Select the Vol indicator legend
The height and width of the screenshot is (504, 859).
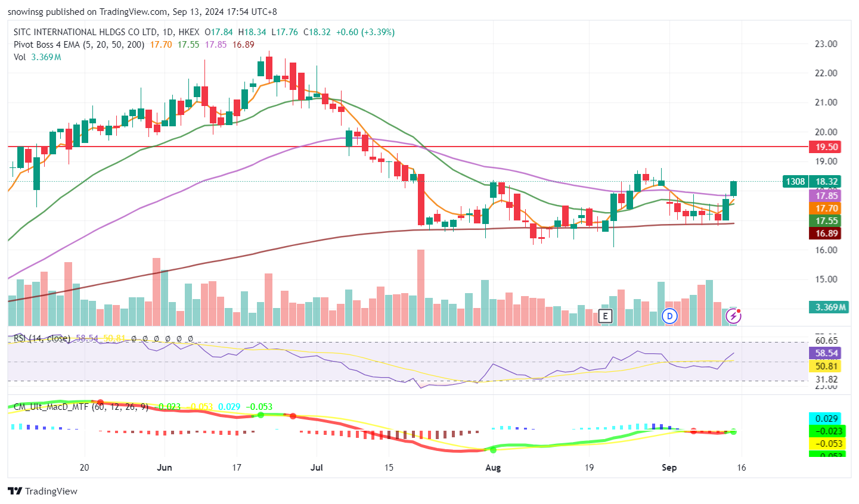[20, 57]
